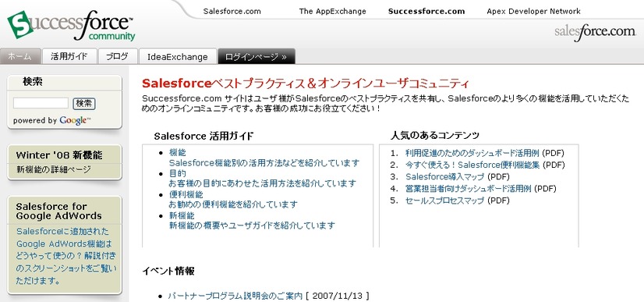This screenshot has width=644, height=302.
Task: Open the 便利機能 guide link
Action: click(186, 194)
